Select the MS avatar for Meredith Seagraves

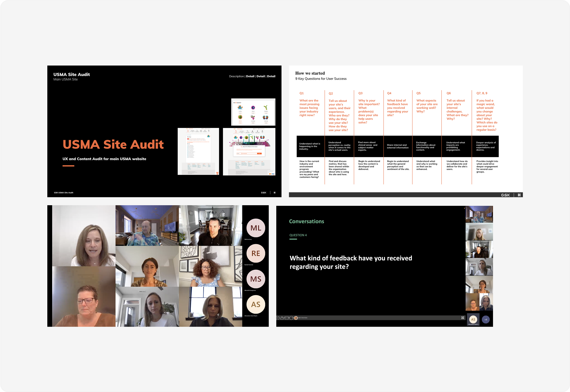pyautogui.click(x=255, y=279)
